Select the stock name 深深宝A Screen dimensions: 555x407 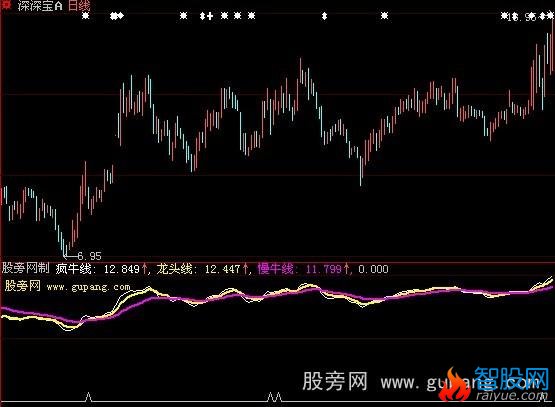pos(40,6)
